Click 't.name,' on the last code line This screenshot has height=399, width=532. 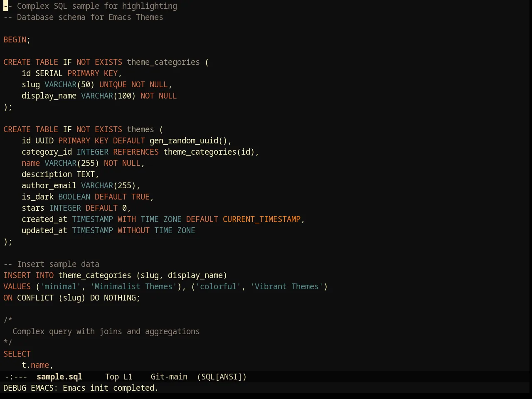[x=37, y=365]
